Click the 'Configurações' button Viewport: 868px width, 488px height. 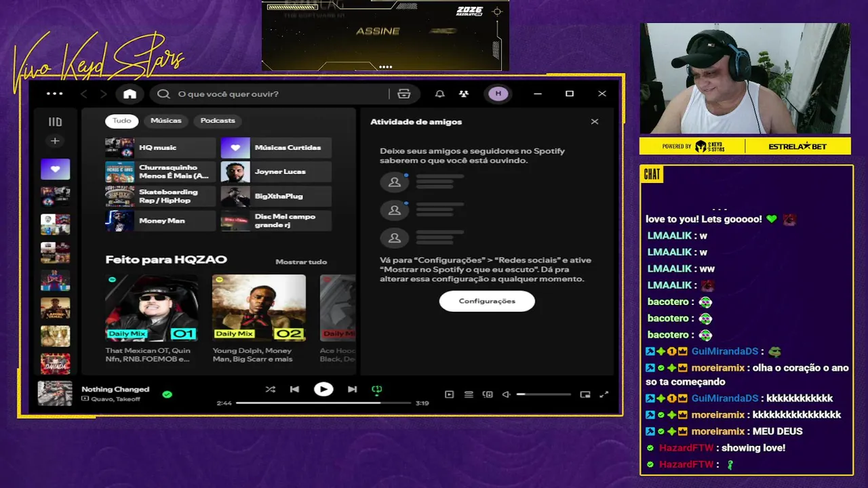coord(487,301)
